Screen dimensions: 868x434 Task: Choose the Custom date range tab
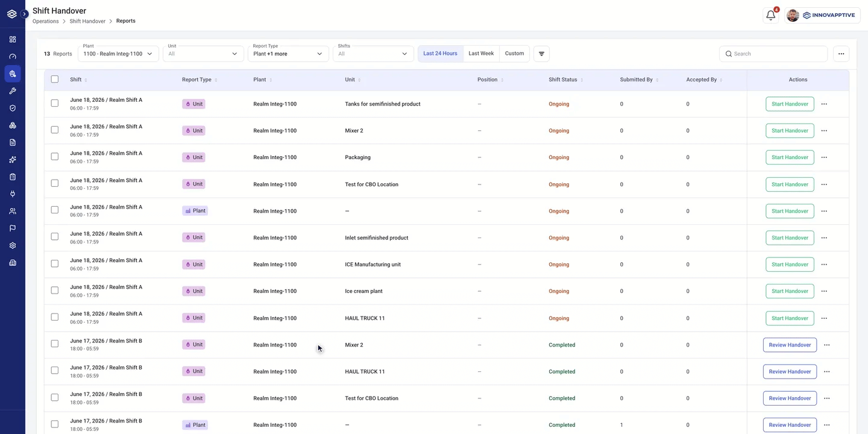[x=514, y=54]
